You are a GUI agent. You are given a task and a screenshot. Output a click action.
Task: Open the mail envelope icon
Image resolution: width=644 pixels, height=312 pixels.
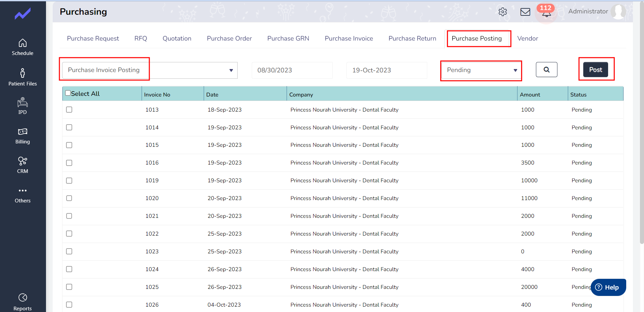(525, 12)
